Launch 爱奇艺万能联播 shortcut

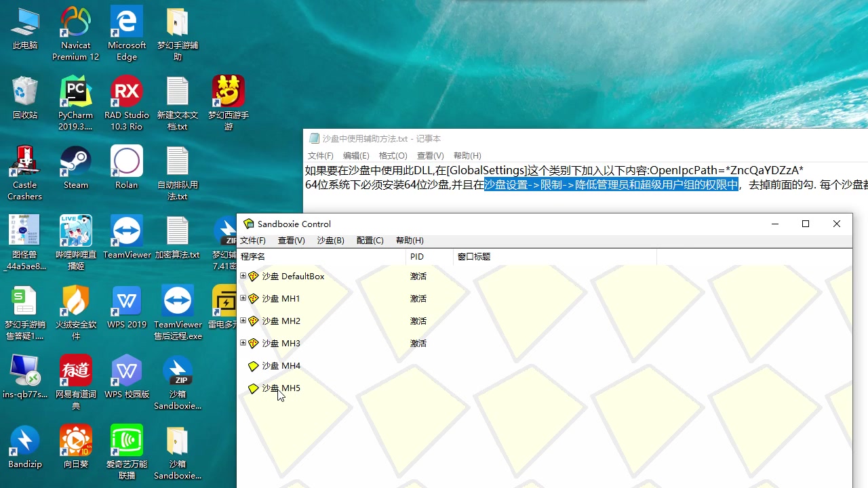127,453
